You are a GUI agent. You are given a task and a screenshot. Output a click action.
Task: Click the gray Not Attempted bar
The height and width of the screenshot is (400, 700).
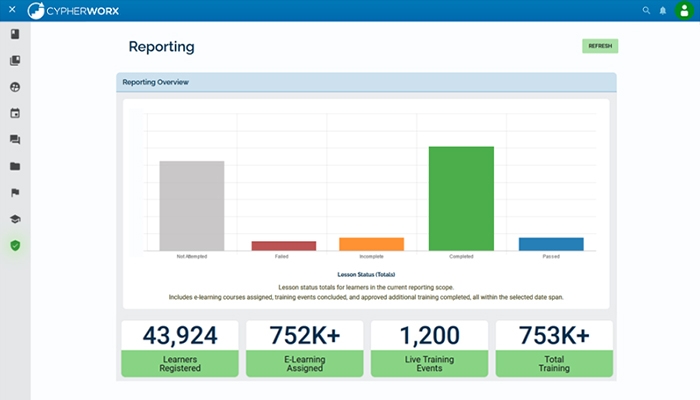click(191, 205)
